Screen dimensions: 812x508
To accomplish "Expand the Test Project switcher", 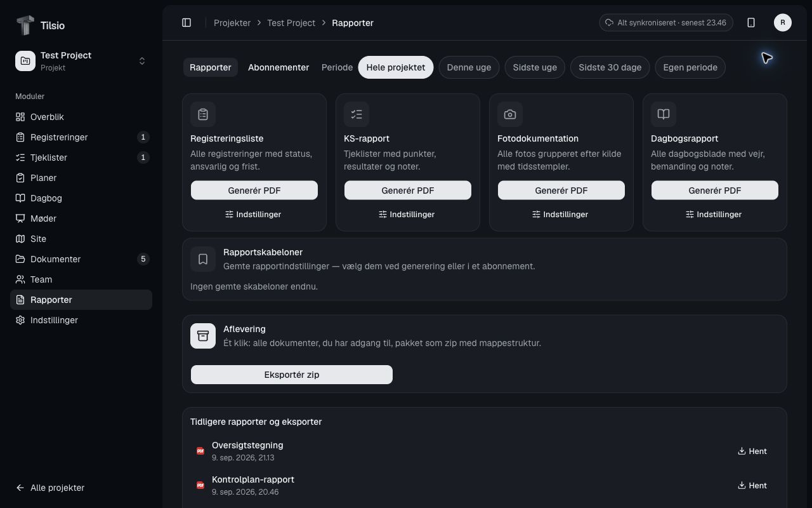I will pos(81,61).
